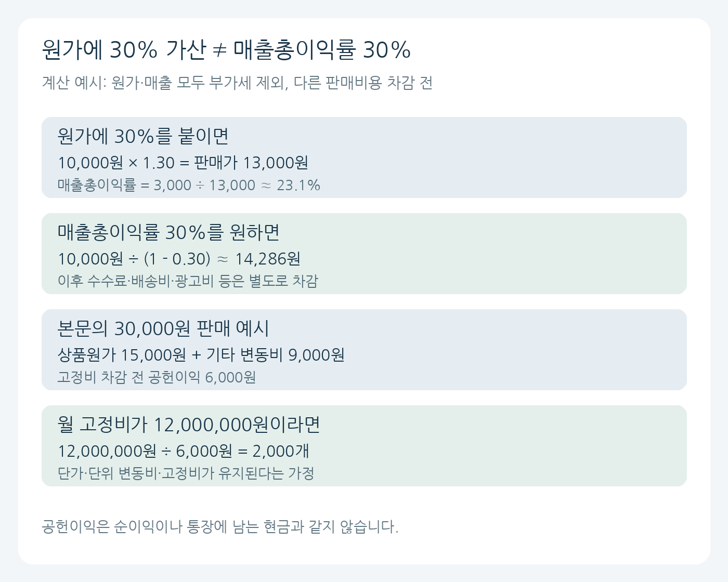Click the footer '공헌이익은 순이익이나...' sentence

pyautogui.click(x=220, y=527)
